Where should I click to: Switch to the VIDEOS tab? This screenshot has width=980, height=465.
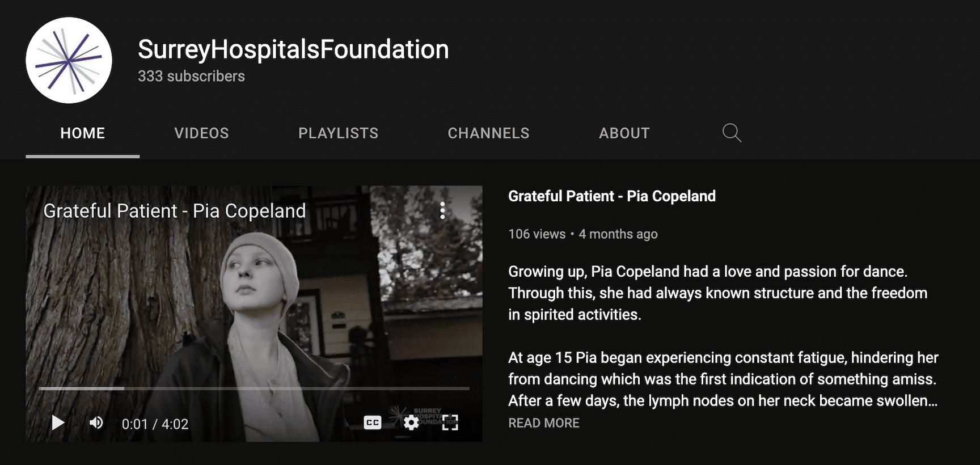coord(201,133)
